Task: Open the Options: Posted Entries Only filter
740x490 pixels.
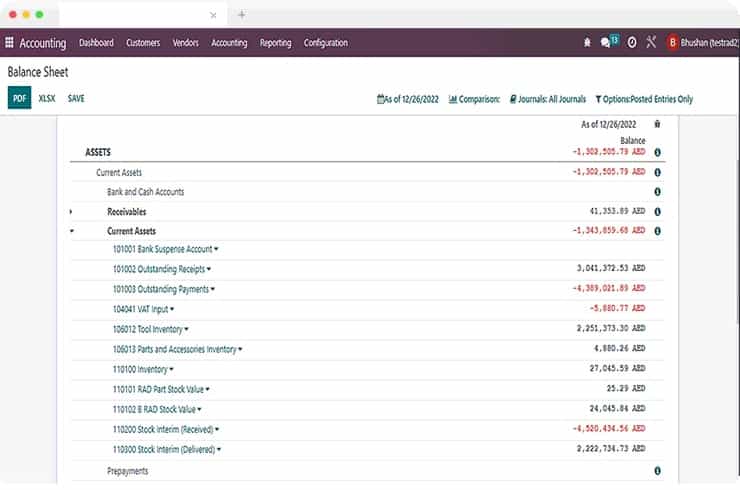Action: 643,99
